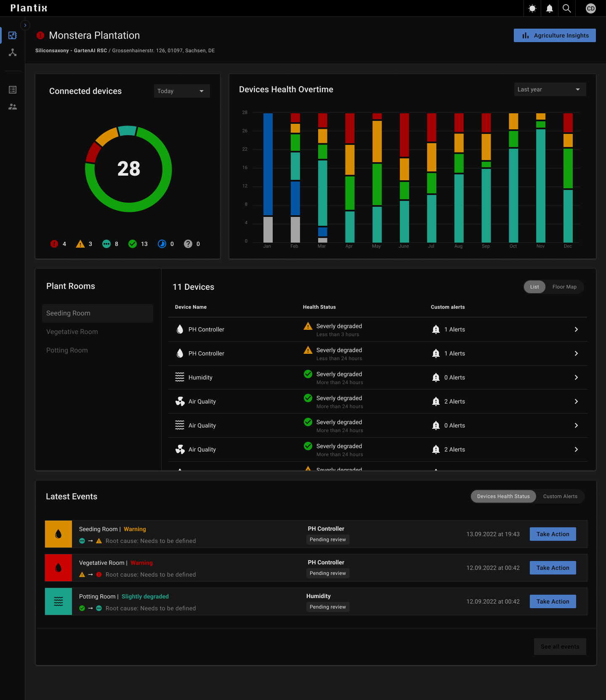Click the Slightly degraded label in Potting Room event
The height and width of the screenshot is (700, 606).
point(145,596)
